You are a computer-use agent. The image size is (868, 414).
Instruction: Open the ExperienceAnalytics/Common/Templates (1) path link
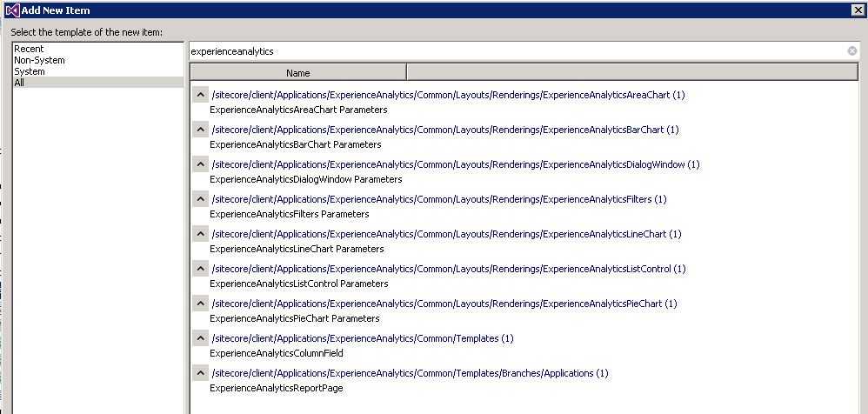click(x=363, y=338)
